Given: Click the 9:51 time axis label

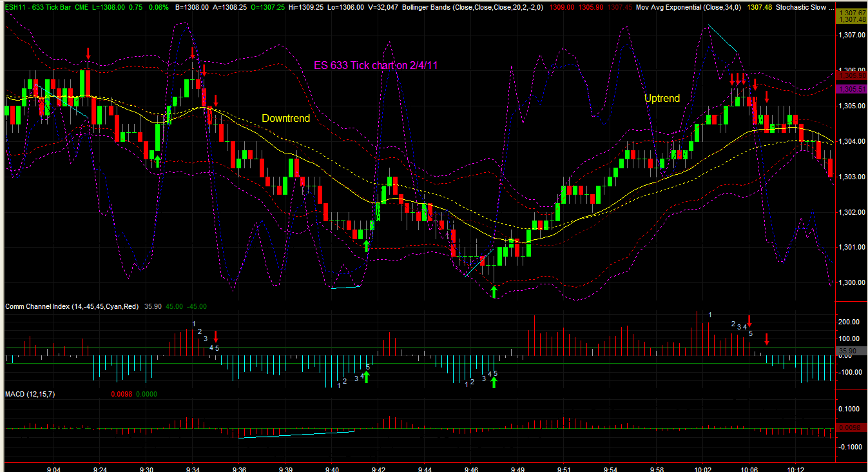Looking at the screenshot, I should pos(564,470).
